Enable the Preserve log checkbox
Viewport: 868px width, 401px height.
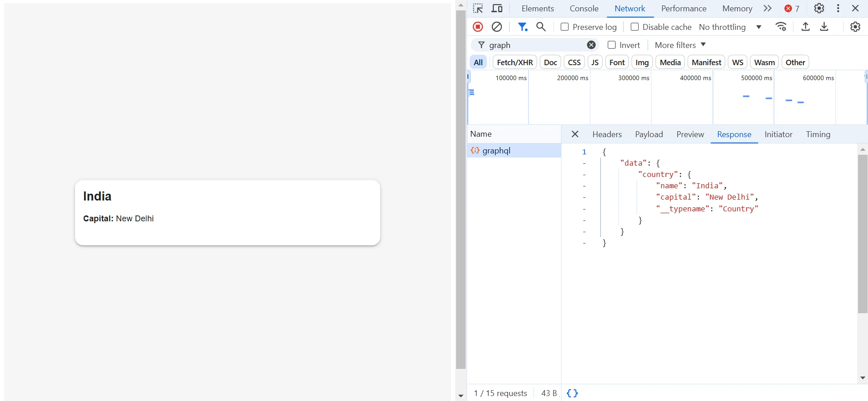coord(565,27)
